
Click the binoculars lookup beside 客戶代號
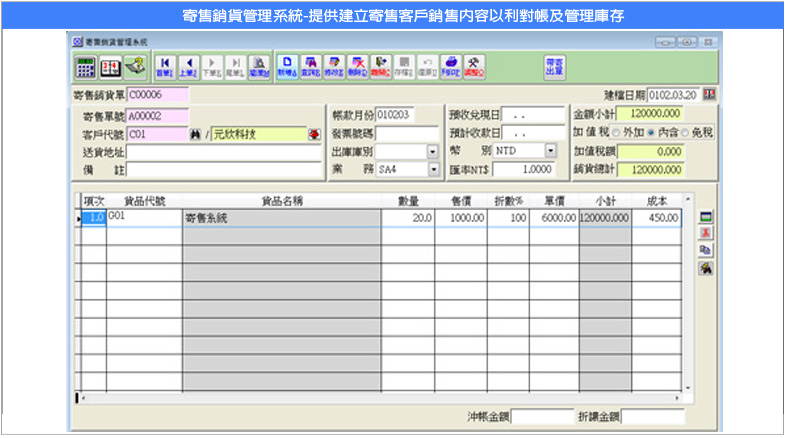[x=195, y=134]
